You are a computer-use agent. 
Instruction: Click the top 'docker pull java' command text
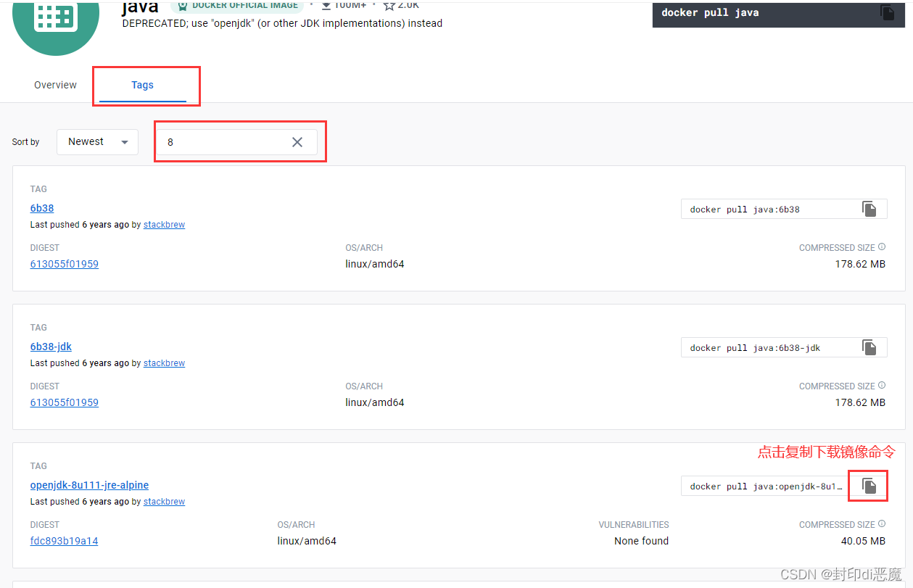[710, 12]
